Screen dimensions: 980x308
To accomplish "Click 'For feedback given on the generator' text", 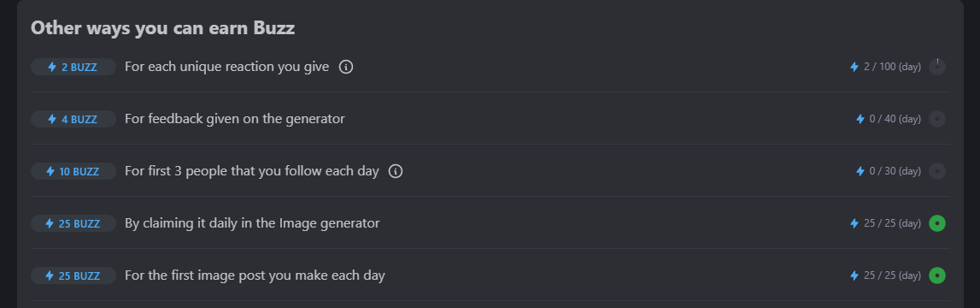I will [x=234, y=119].
